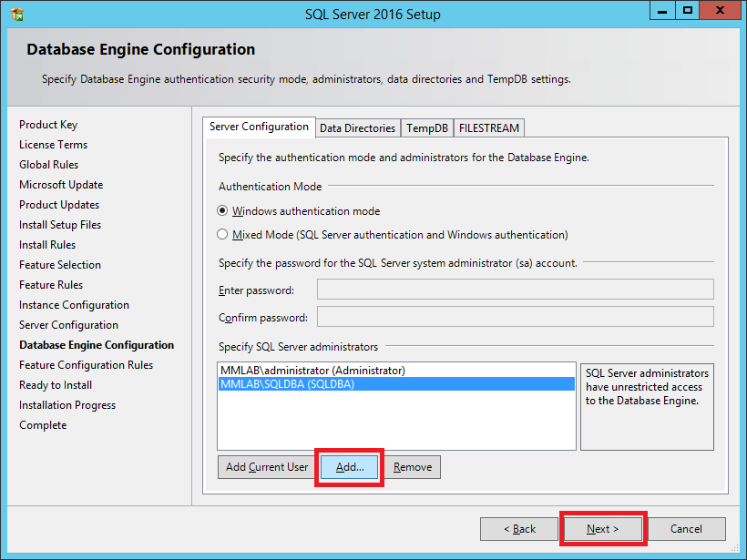Click the SQL Server Setup title bar icon
Image resolution: width=747 pixels, height=560 pixels.
tap(15, 14)
